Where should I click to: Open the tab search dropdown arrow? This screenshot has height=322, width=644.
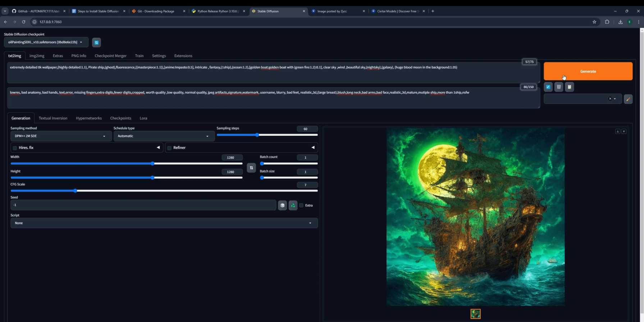tap(5, 11)
